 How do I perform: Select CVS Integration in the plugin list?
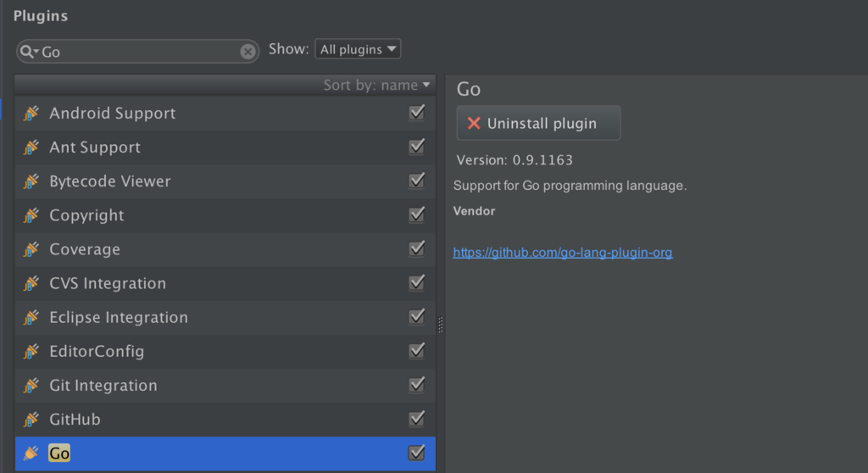coord(108,284)
